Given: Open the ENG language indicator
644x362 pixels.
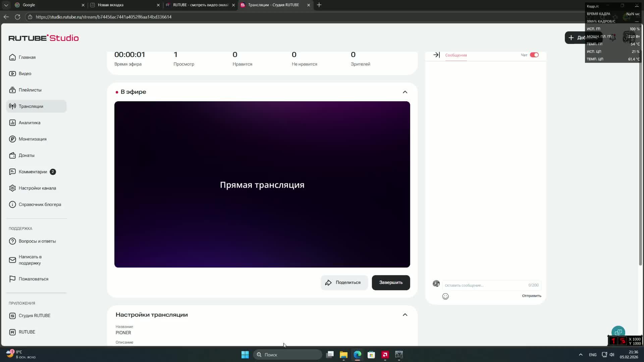Looking at the screenshot, I should click(x=593, y=355).
